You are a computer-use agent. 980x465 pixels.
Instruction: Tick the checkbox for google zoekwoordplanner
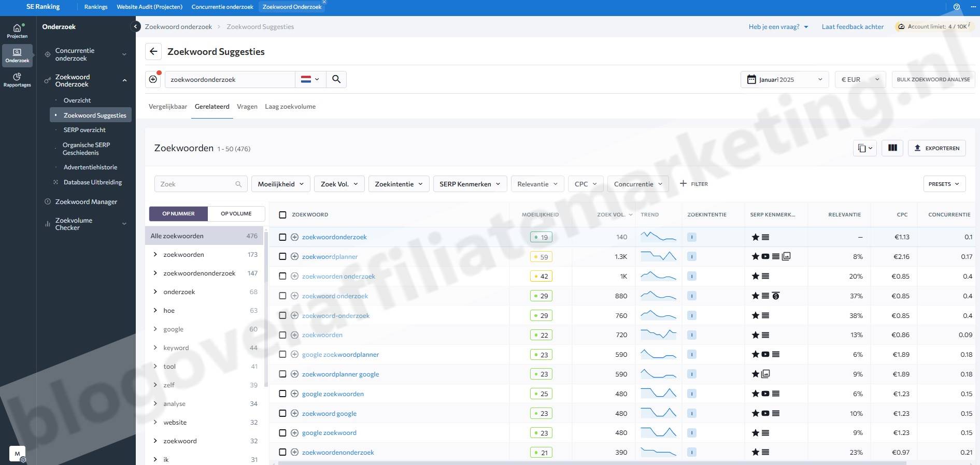coord(282,355)
